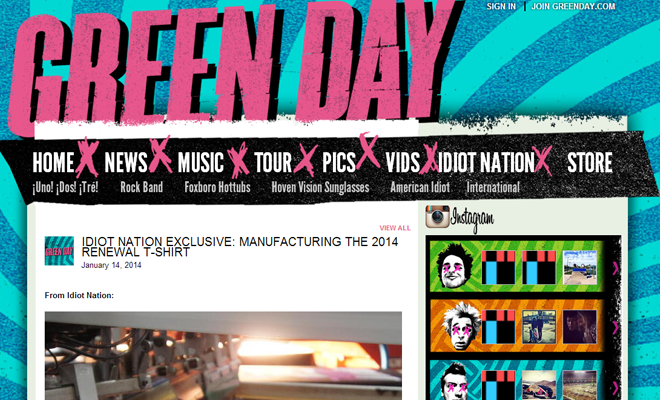Expand green Instagram row with pink arrow
Screen dimensions: 660x400
point(616,268)
